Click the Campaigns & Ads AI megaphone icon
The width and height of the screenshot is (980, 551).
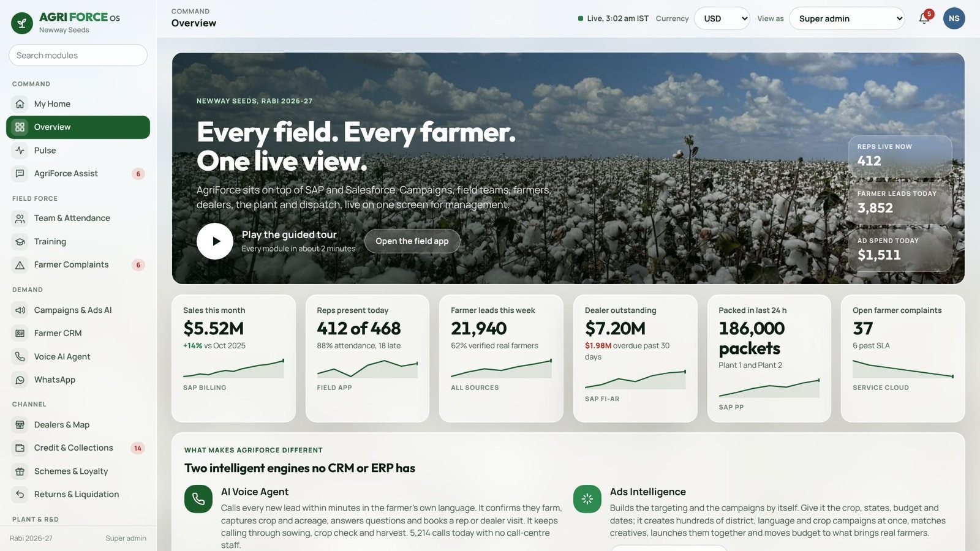[x=20, y=310]
